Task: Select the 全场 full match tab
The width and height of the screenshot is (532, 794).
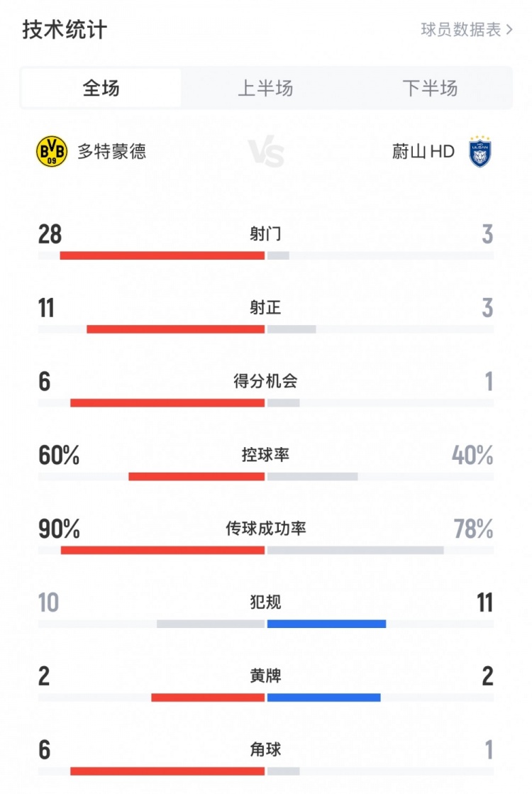Action: pyautogui.click(x=101, y=88)
